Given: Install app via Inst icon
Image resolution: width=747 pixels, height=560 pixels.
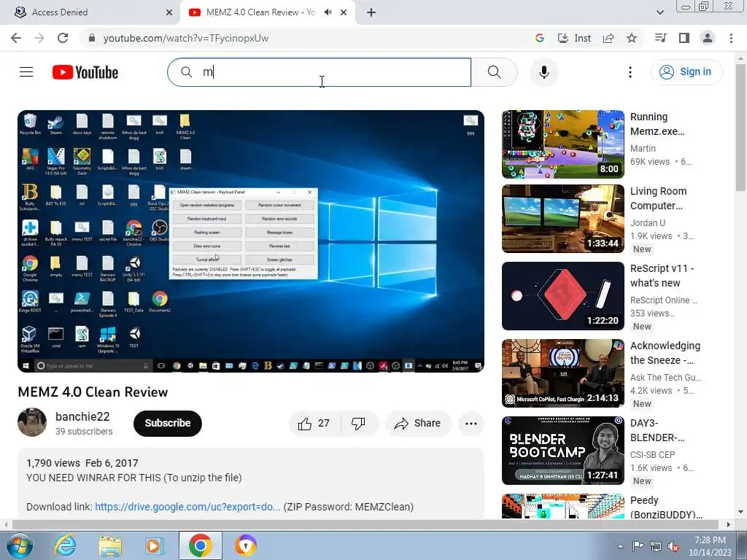Looking at the screenshot, I should [x=574, y=38].
